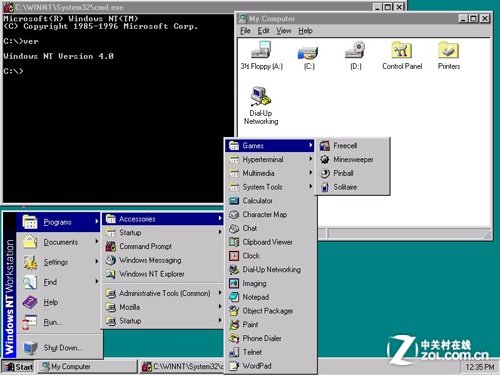Viewport: 500px width, 376px height.
Task: Open Paint from Accessories menu
Action: [270, 324]
